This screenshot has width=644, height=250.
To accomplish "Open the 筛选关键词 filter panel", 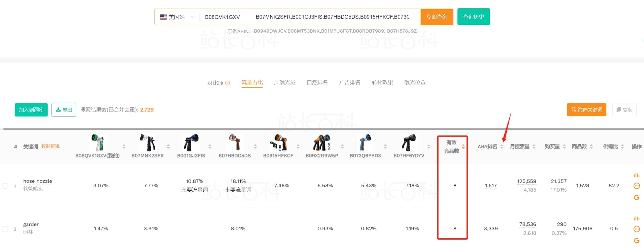I will point(586,110).
